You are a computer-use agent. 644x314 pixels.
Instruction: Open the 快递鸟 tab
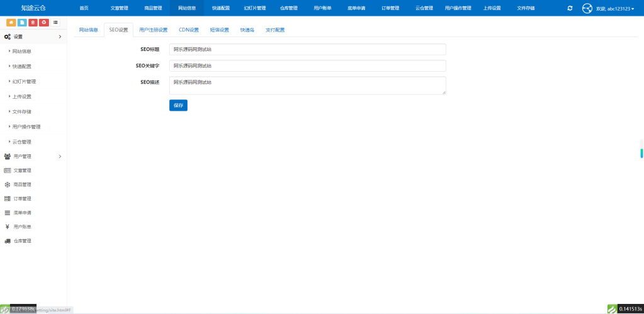click(x=247, y=30)
